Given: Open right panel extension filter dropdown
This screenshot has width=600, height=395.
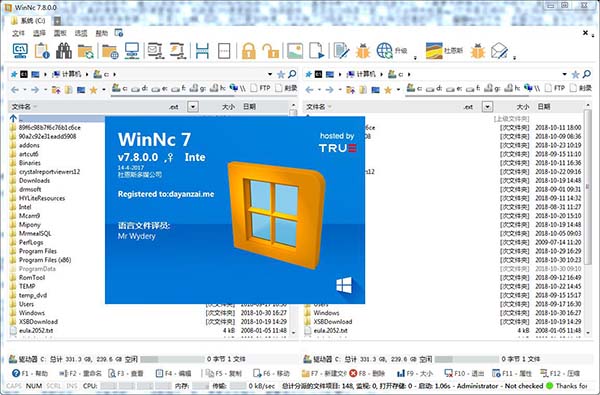Looking at the screenshot, I should 488,106.
